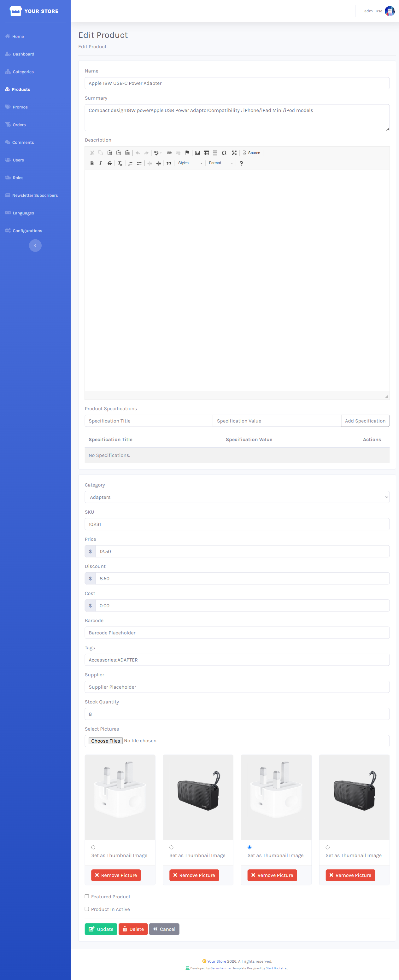Open the Start Bootstrap footer link

pyautogui.click(x=277, y=968)
